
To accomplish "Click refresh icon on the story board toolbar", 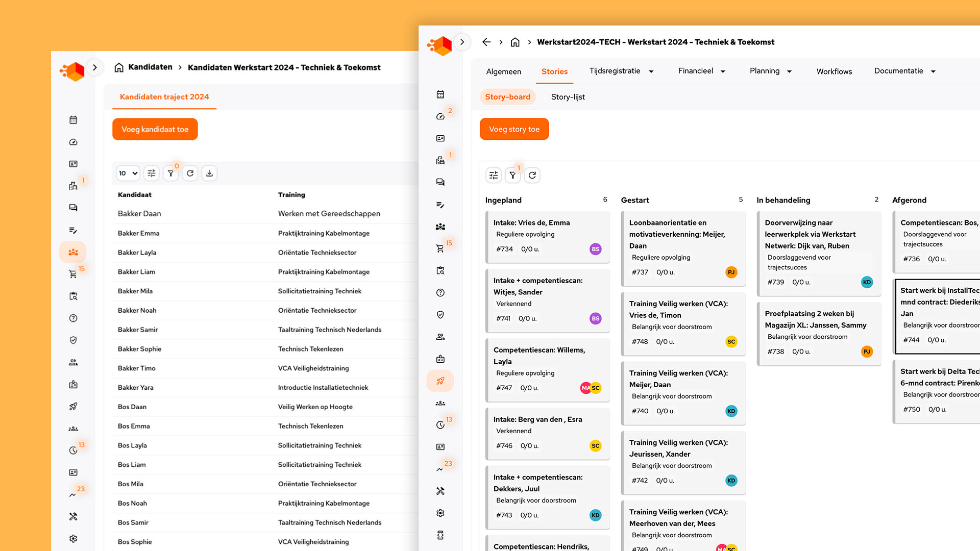I will [x=532, y=176].
